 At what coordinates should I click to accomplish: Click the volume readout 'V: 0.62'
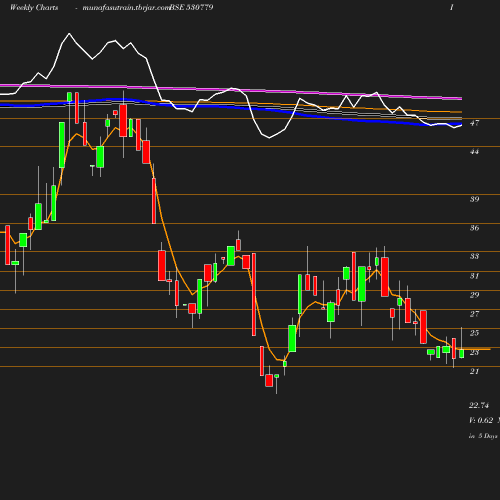tap(481, 420)
